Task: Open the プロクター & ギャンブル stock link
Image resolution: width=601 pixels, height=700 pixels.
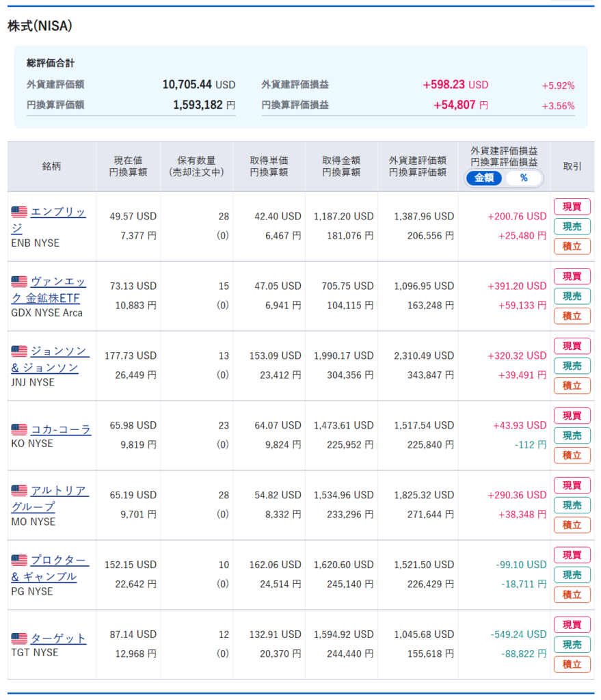Action: 59,561
